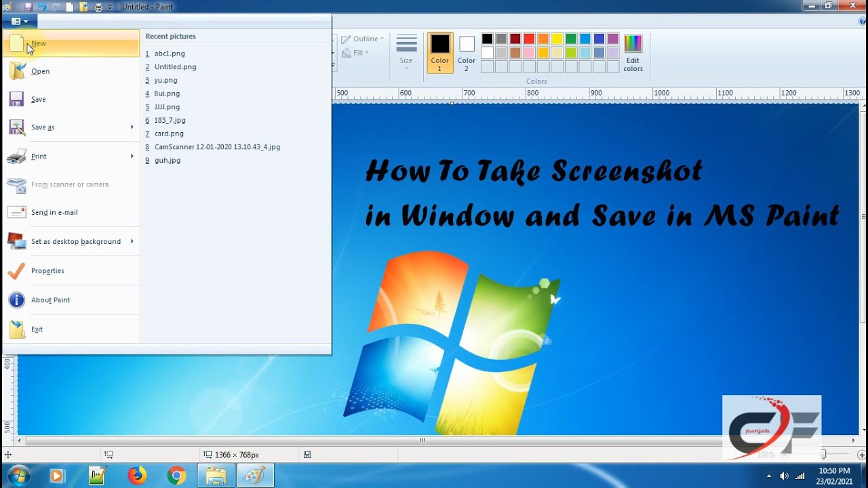Pick the rose pink color swatch

pyautogui.click(x=529, y=53)
